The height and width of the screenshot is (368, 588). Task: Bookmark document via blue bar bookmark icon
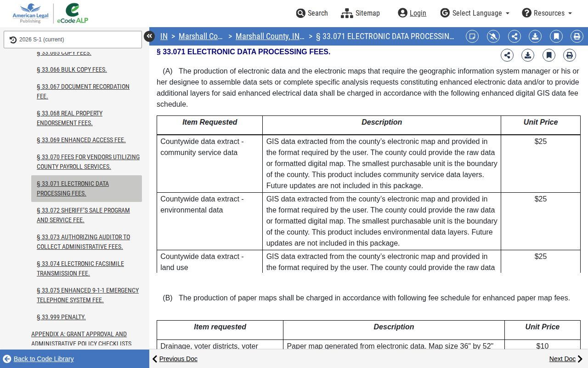556,36
